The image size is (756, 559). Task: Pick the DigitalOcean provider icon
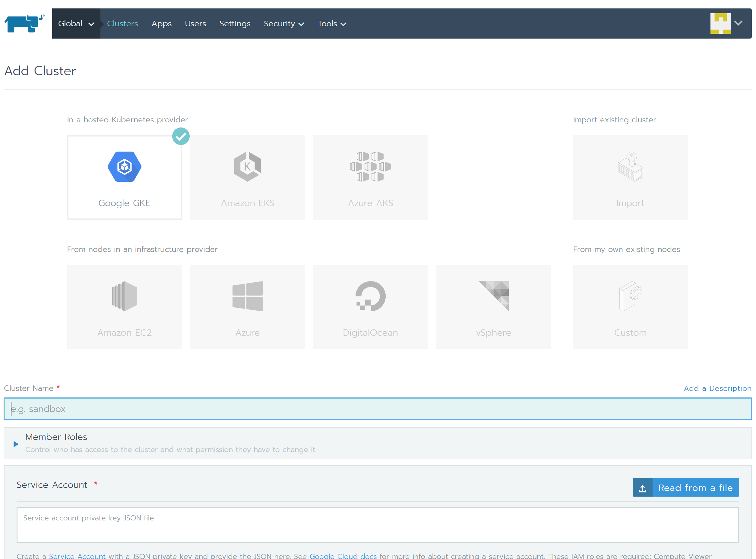(x=370, y=296)
